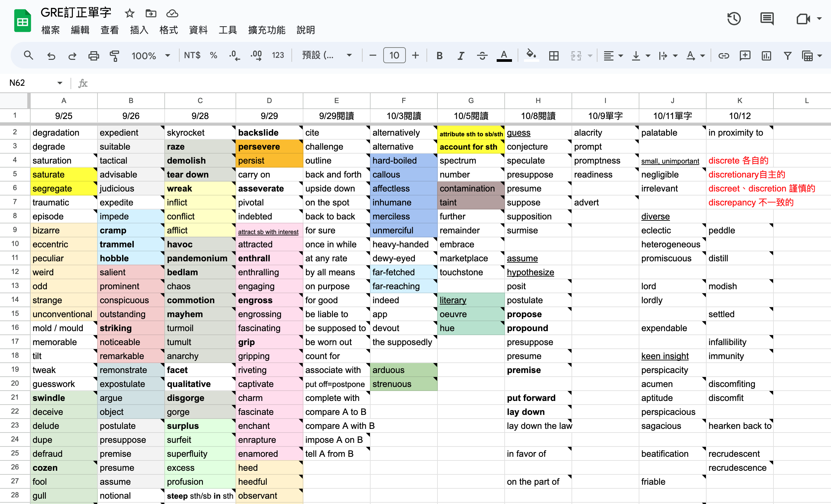Check the cloud save status icon
The height and width of the screenshot is (504, 831).
(172, 14)
